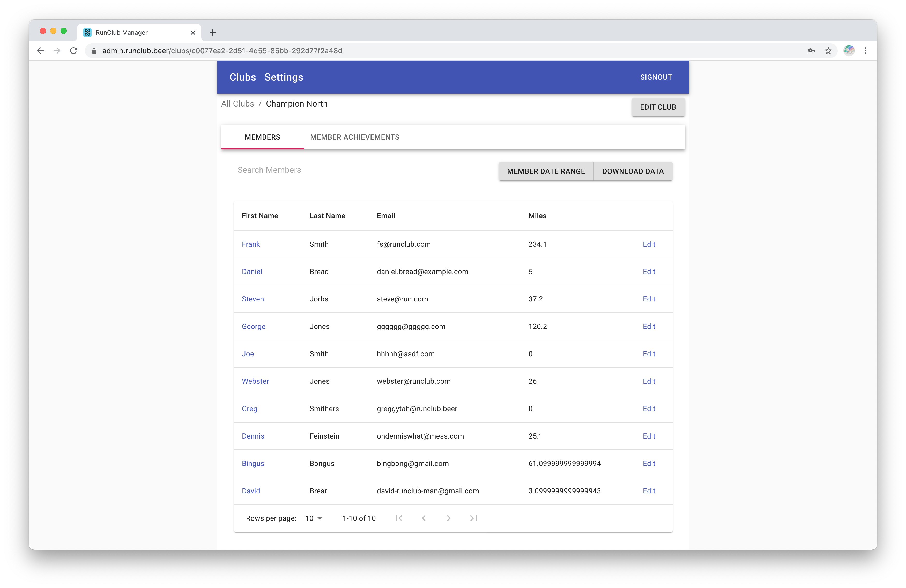This screenshot has width=906, height=588.
Task: Open Frank's member profile link
Action: (250, 244)
